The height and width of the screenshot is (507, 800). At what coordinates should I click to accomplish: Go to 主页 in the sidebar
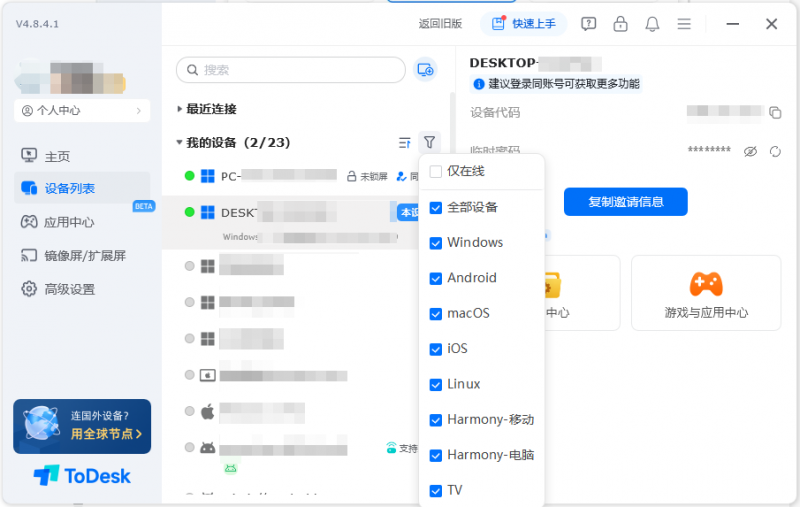[57, 156]
